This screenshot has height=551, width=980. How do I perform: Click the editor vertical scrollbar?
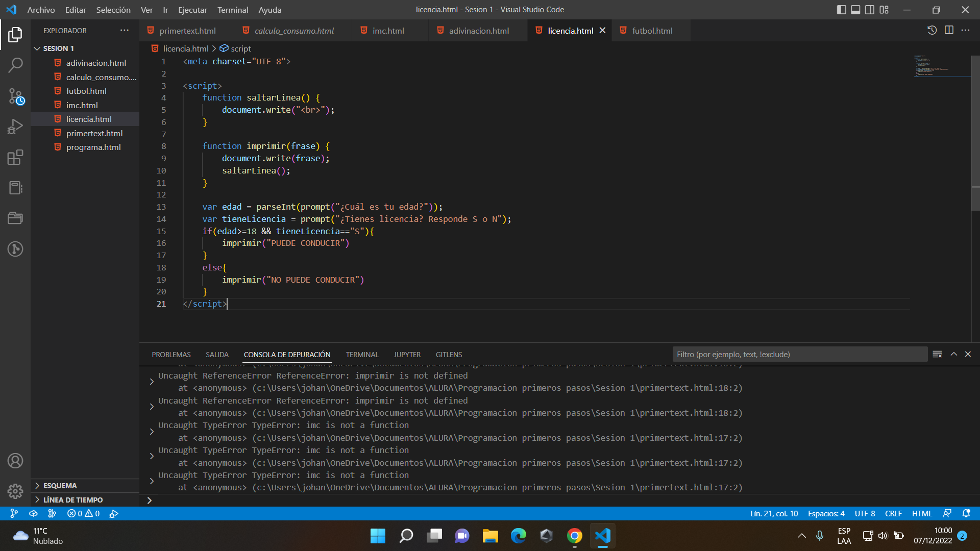pyautogui.click(x=975, y=133)
